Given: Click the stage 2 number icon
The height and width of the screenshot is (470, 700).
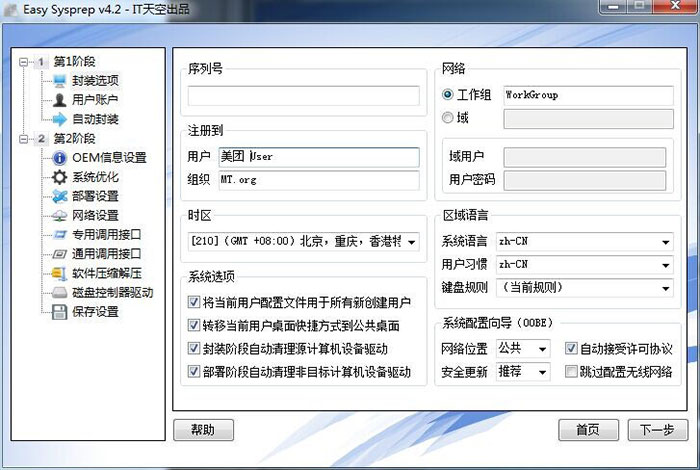Looking at the screenshot, I should pyautogui.click(x=41, y=138).
